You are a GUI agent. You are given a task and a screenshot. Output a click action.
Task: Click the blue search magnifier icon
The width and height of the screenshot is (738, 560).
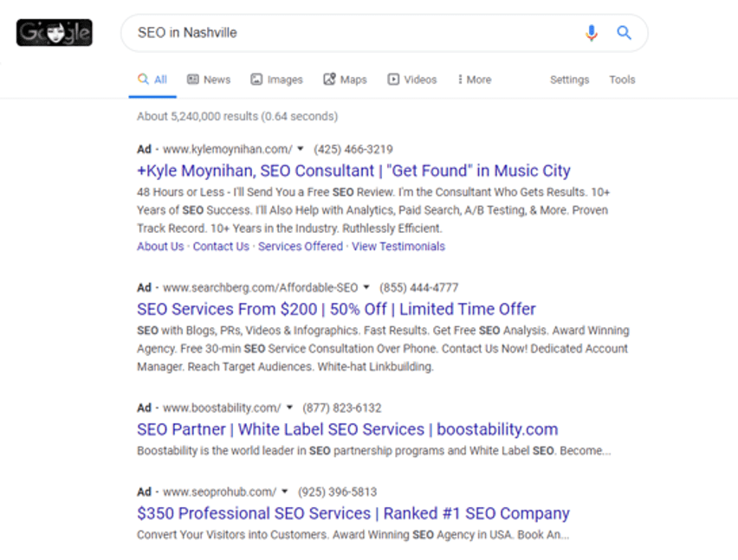(x=624, y=33)
